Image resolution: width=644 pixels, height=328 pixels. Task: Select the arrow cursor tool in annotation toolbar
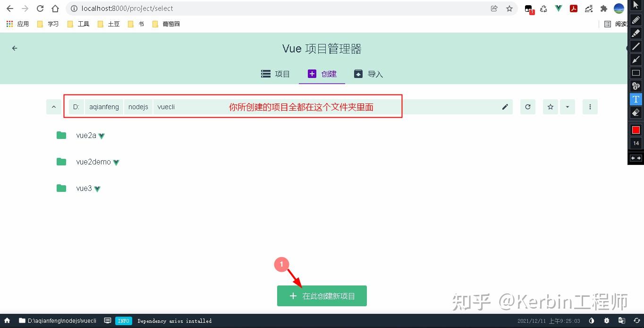636,6
